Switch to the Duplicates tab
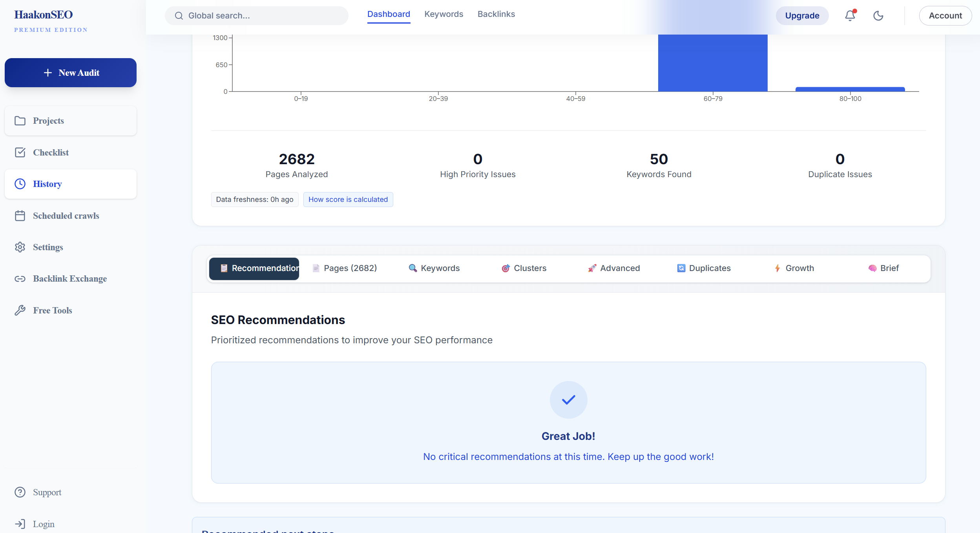 tap(704, 268)
